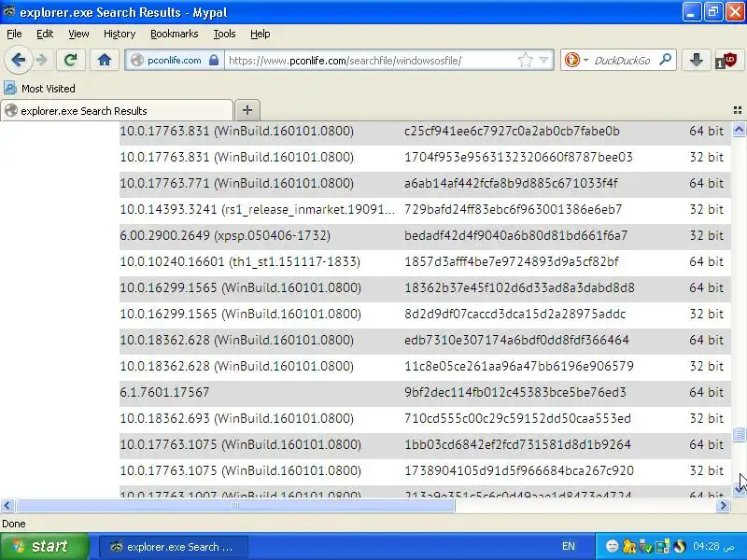Click hash c25cf941ee6c7927c0a2ab0cb7fabe0b

(x=512, y=131)
